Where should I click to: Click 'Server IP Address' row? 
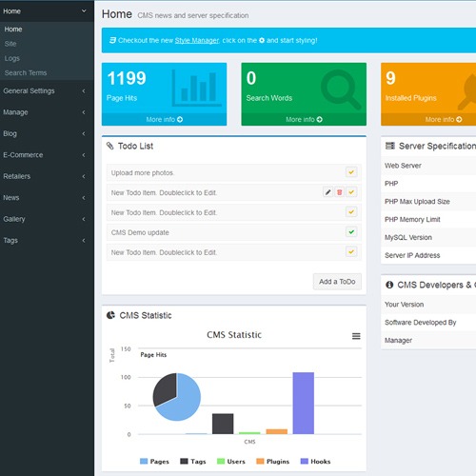pos(428,255)
